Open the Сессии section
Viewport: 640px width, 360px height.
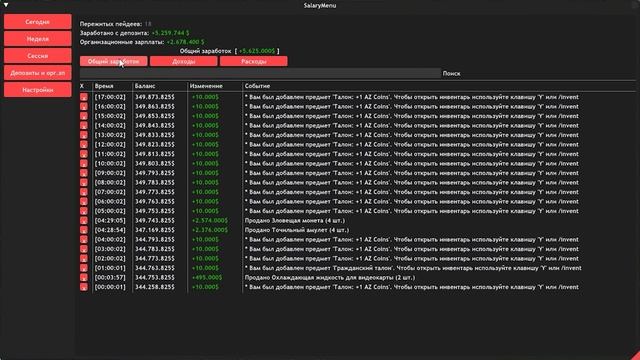pyautogui.click(x=38, y=56)
